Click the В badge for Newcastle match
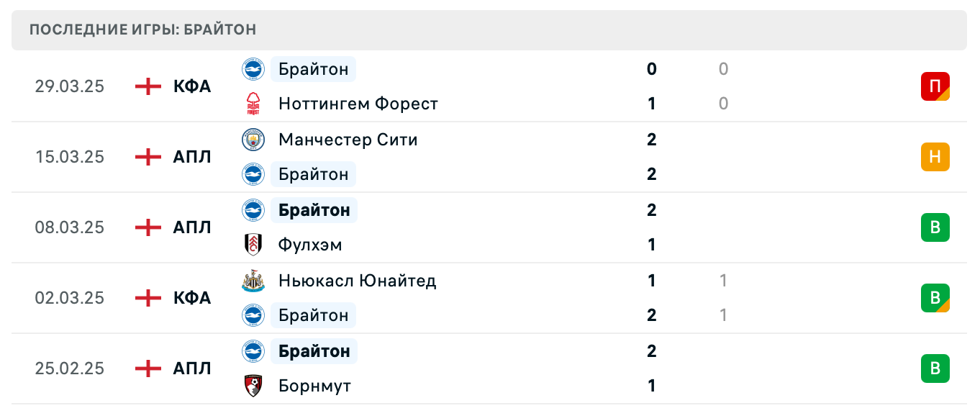This screenshot has height=416, width=980. [936, 298]
